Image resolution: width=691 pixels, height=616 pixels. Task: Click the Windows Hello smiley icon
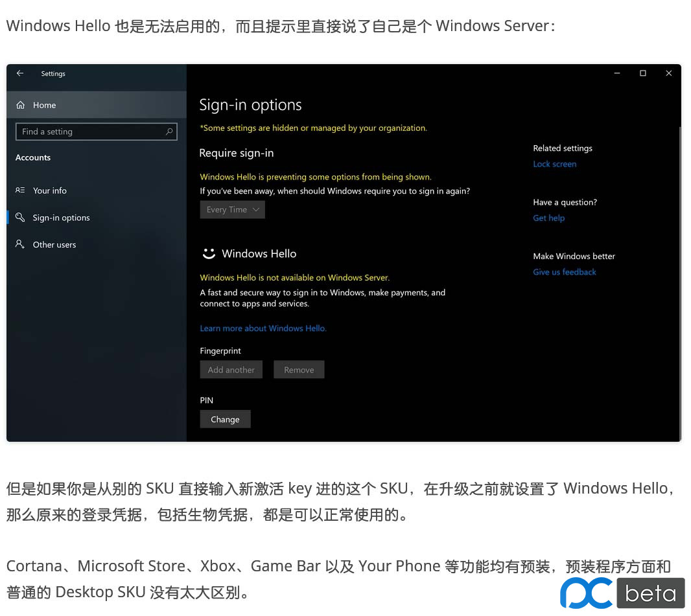(209, 253)
